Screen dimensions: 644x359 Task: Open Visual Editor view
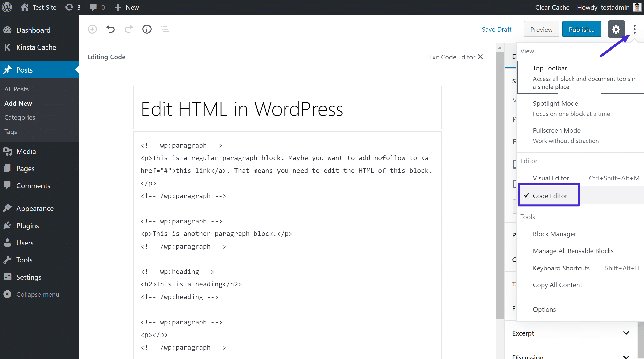[551, 178]
